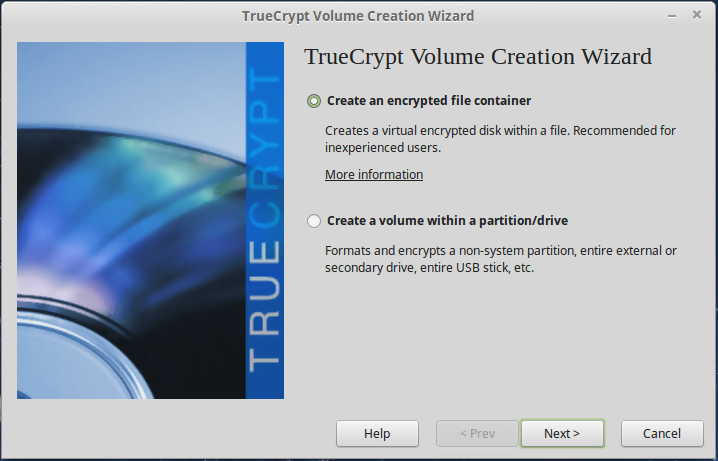Open the More information link
Viewport: 718px width, 461px height.
tap(374, 175)
